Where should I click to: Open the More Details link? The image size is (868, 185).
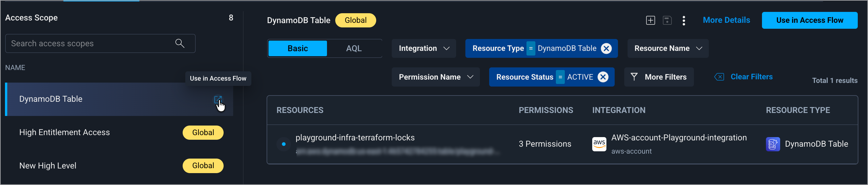click(726, 20)
